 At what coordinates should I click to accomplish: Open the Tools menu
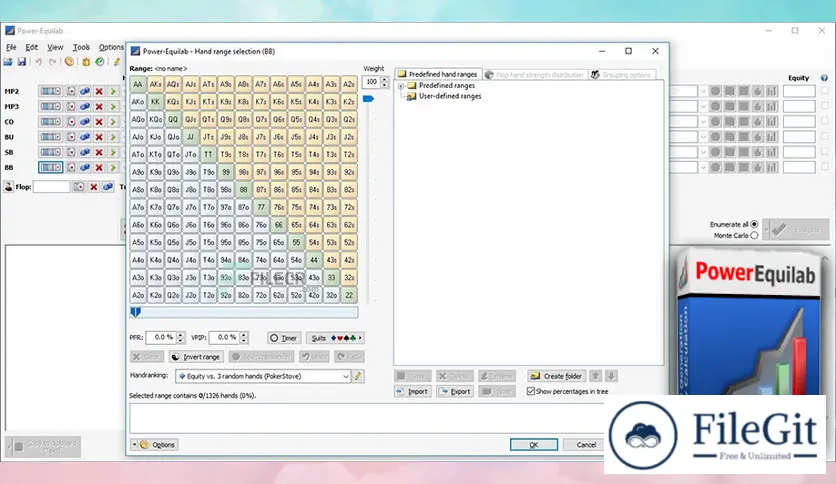(x=81, y=47)
